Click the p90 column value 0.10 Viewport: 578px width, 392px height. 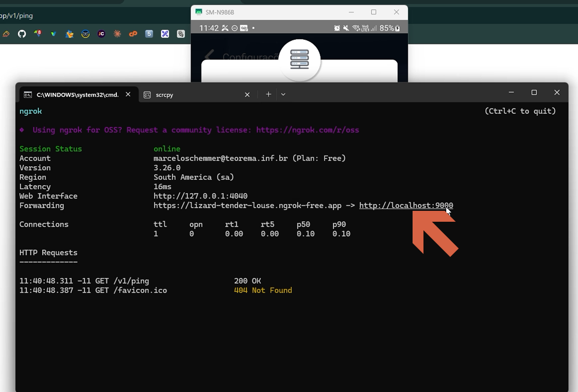tap(341, 234)
